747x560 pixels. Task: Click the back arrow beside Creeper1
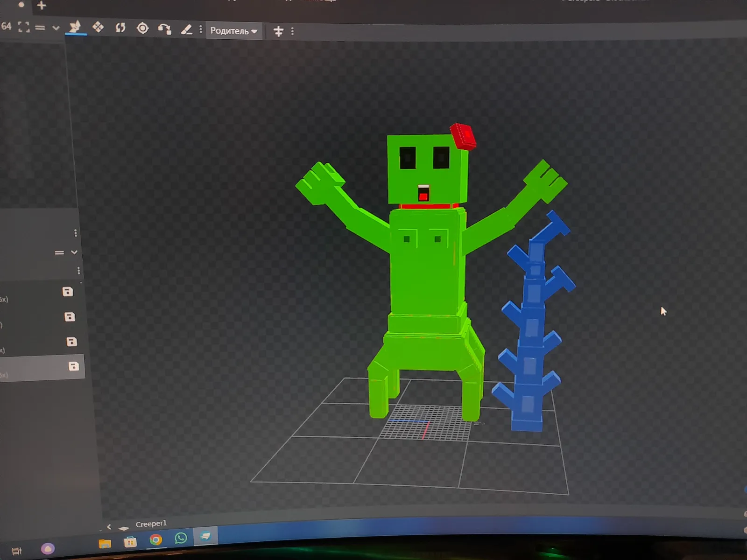[109, 527]
